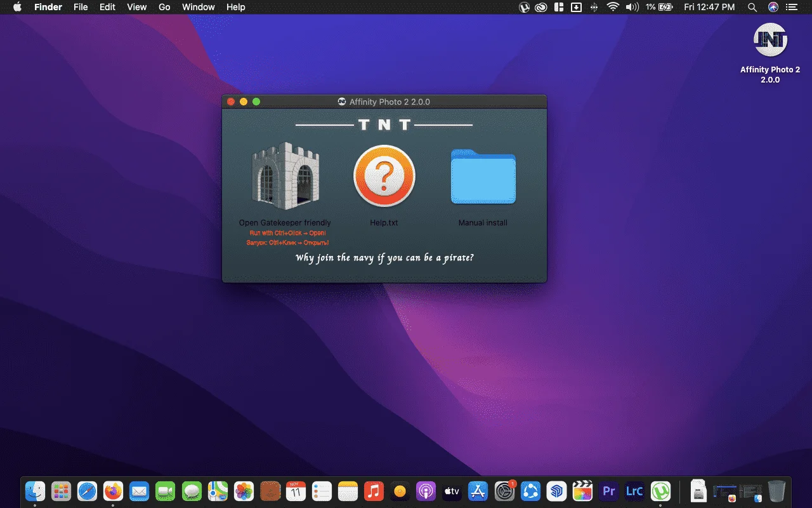Zoom the Affinity Photo 2 window
The width and height of the screenshot is (812, 508).
click(256, 102)
